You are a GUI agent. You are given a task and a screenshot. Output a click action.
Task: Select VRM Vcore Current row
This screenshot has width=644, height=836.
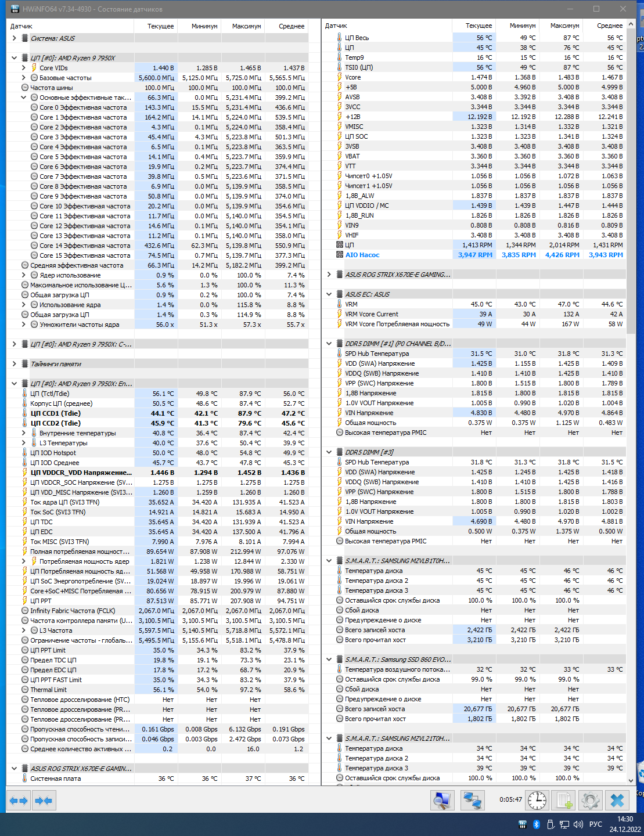click(x=474, y=314)
